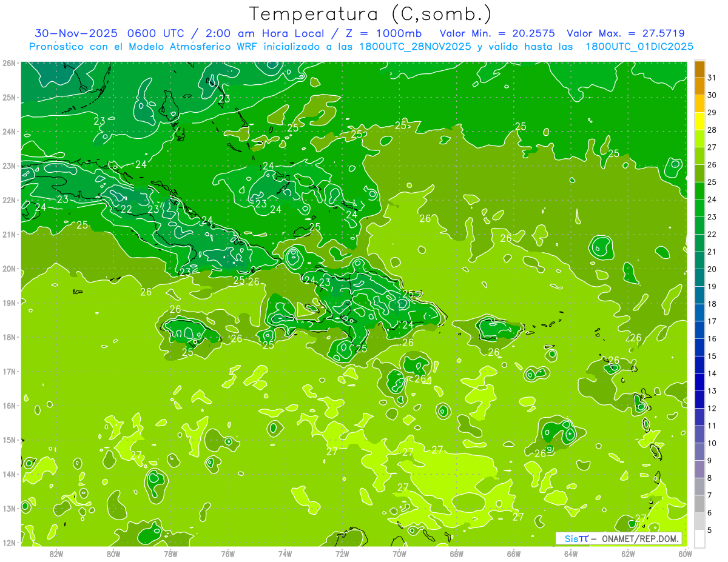The image size is (728, 562).
Task: Click the 60W longitude axis label
Action: coord(685,554)
